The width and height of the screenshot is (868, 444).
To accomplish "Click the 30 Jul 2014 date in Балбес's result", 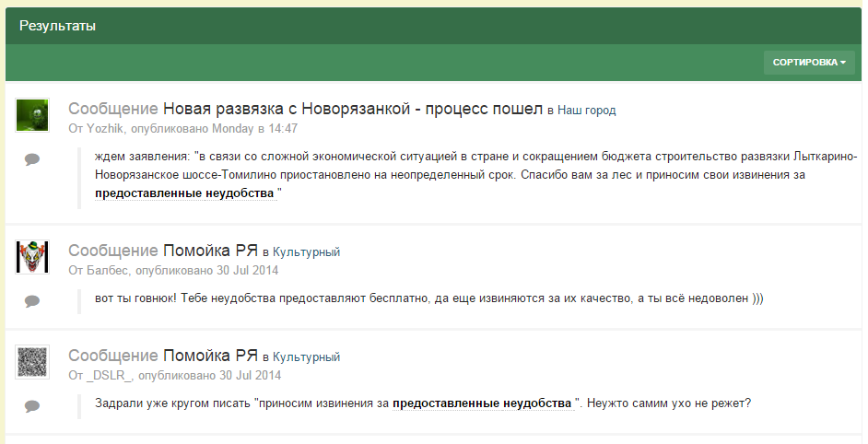I will [248, 270].
